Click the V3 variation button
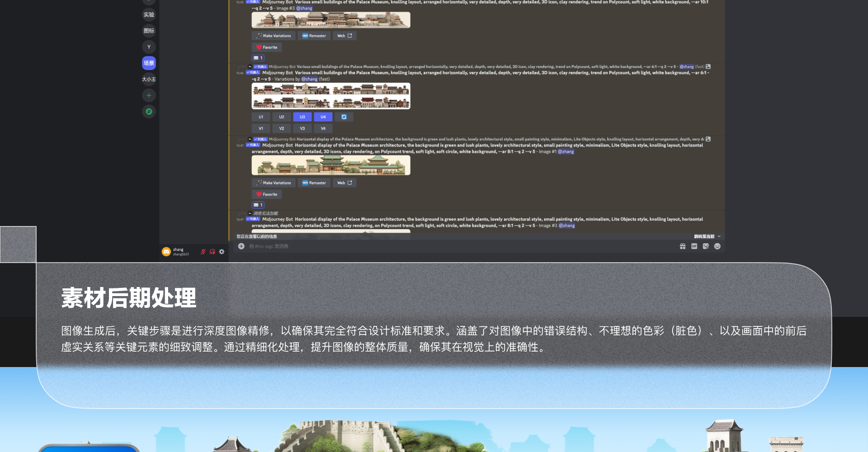Image resolution: width=868 pixels, height=452 pixels. click(302, 128)
